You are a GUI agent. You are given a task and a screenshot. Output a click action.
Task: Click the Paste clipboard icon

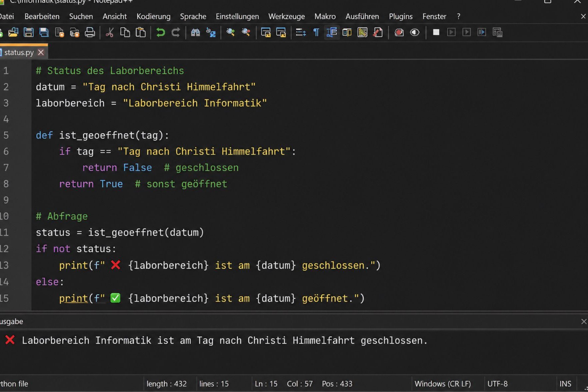point(141,32)
